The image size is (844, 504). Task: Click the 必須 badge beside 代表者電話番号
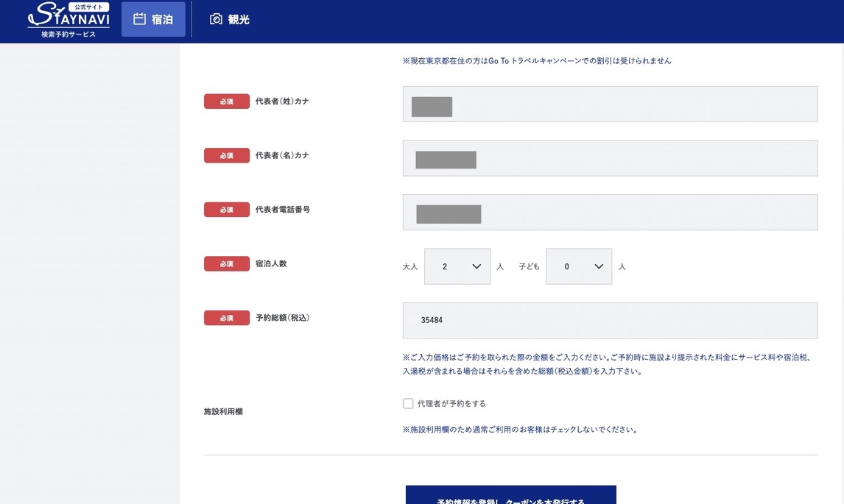[226, 209]
